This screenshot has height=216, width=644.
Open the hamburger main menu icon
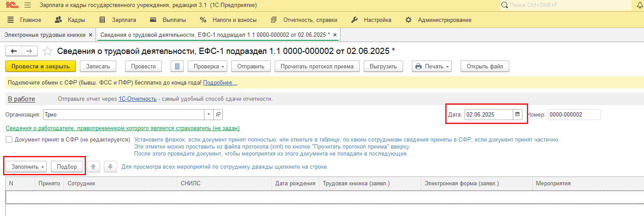click(28, 5)
